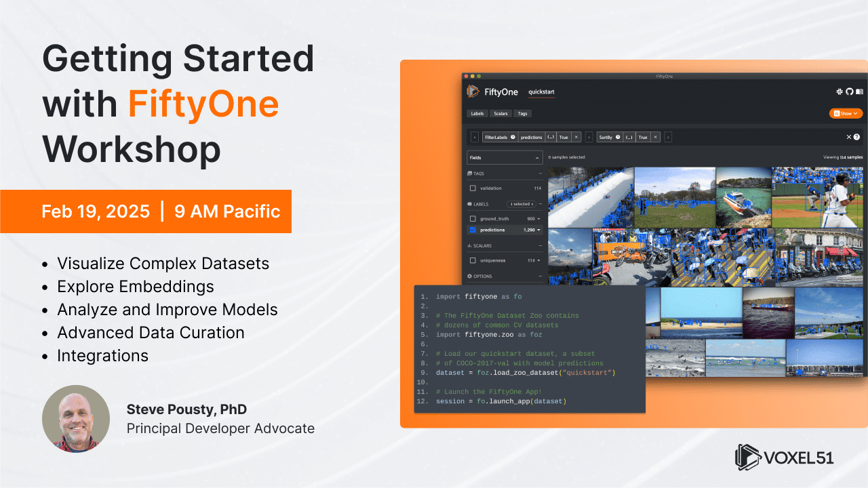Open the orange motorcycle sample image
This screenshot has height=488, width=868.
pyautogui.click(x=631, y=257)
